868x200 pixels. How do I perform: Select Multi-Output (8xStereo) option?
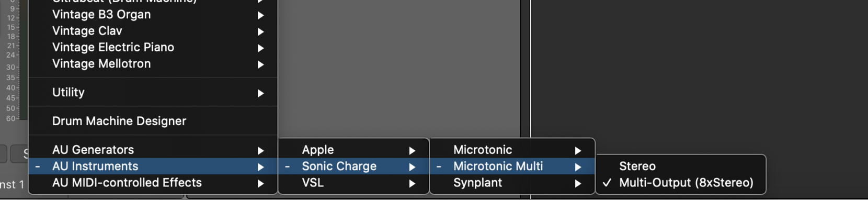click(680, 183)
